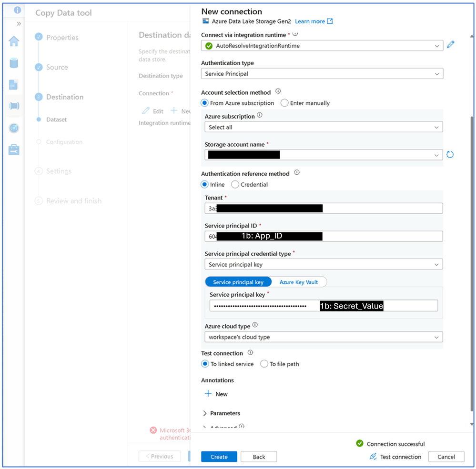
Task: Show info for Azure cloud type
Action: (x=255, y=325)
